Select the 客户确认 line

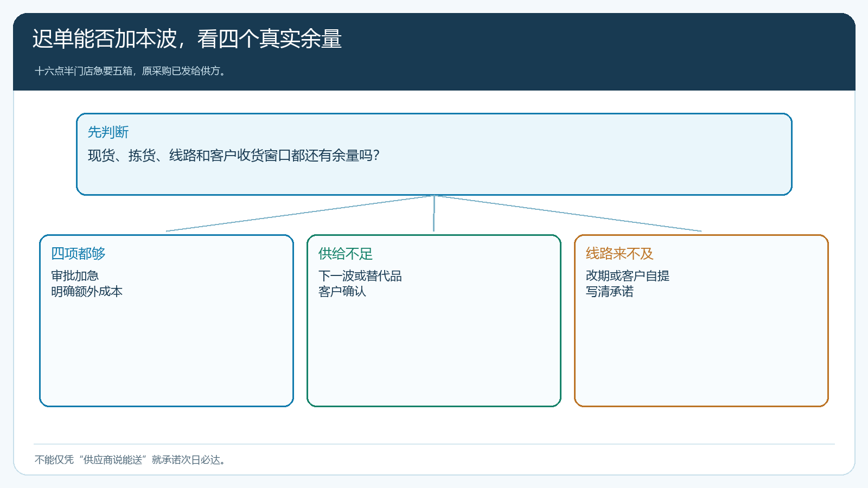[342, 292]
